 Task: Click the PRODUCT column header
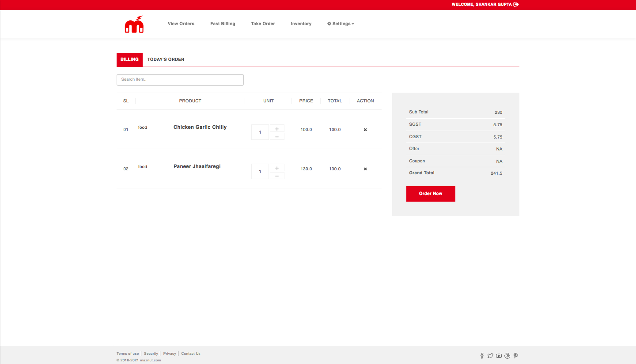190,101
